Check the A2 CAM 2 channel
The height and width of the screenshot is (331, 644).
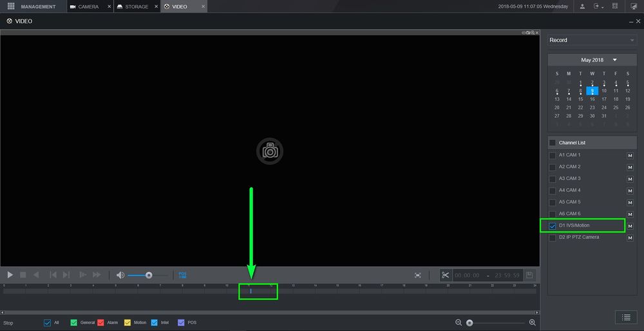(553, 167)
